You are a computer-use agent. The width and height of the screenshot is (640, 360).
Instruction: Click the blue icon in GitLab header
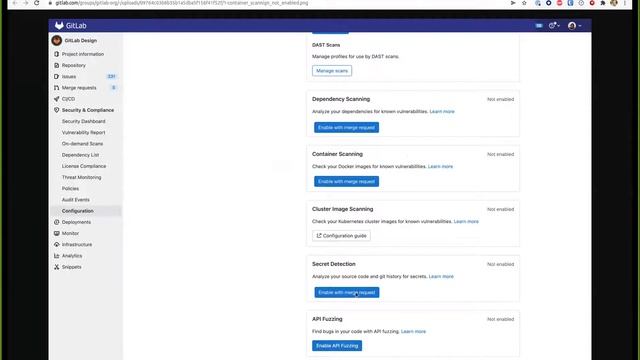pos(539,25)
